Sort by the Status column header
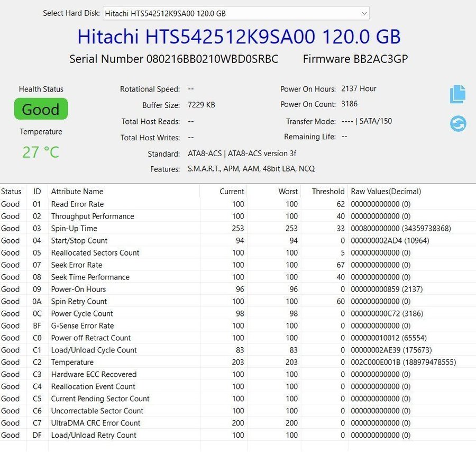476x452 pixels. pyautogui.click(x=12, y=192)
